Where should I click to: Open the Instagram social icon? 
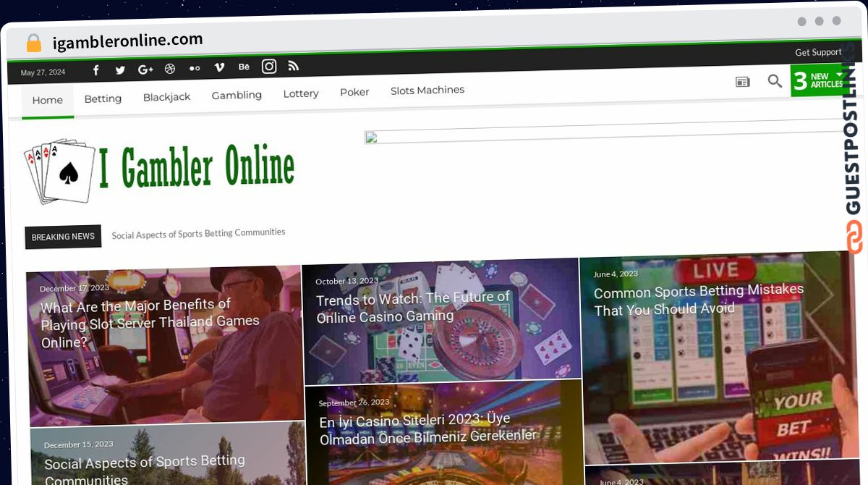pos(269,67)
